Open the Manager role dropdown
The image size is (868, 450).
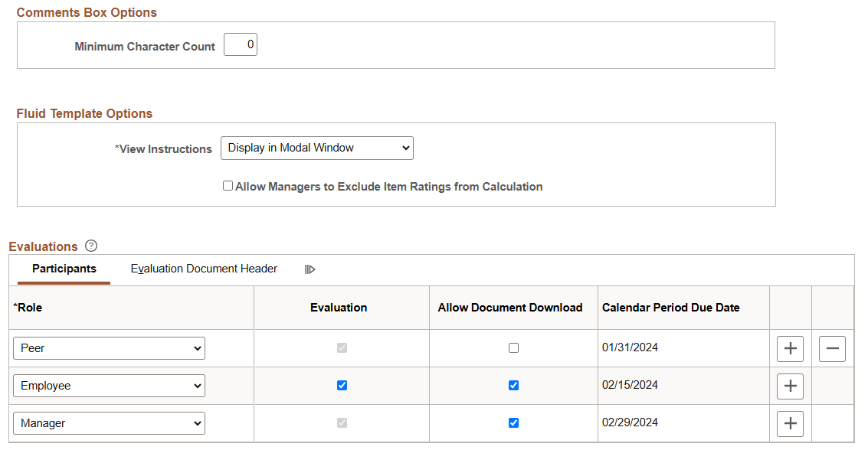coord(109,423)
